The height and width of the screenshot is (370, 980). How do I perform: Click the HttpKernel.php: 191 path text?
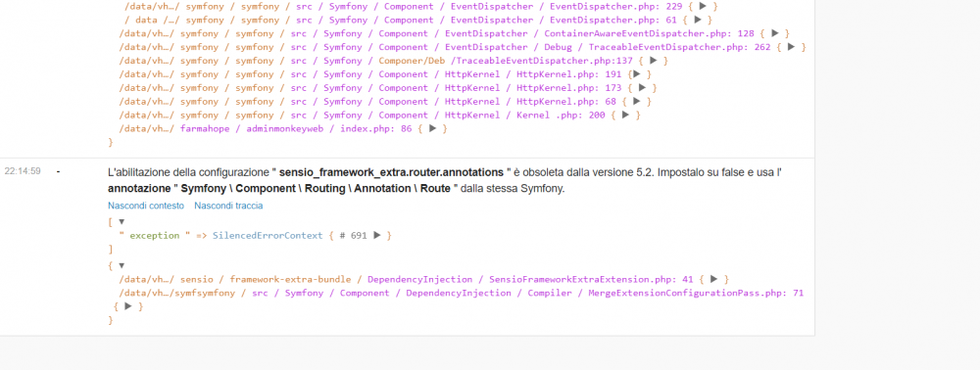[568, 74]
